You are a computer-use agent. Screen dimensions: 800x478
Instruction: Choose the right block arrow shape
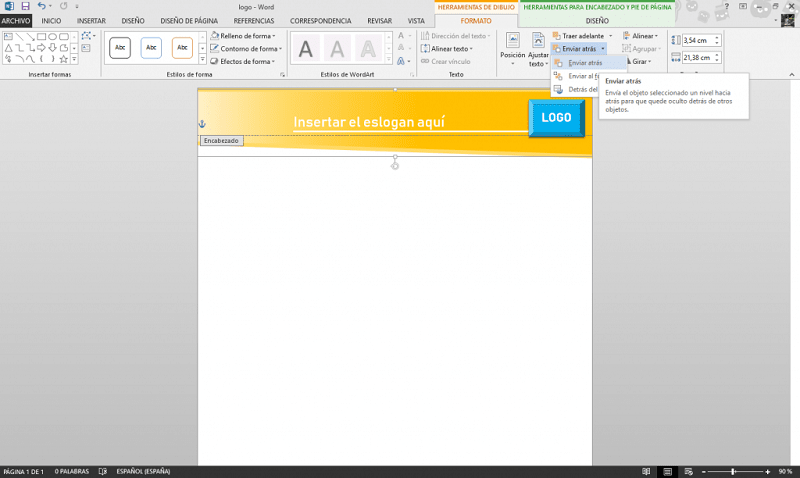tap(41, 47)
